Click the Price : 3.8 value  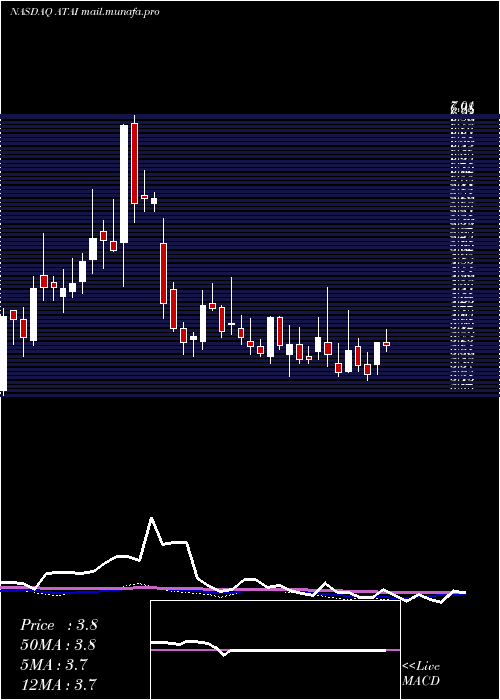pos(58,625)
